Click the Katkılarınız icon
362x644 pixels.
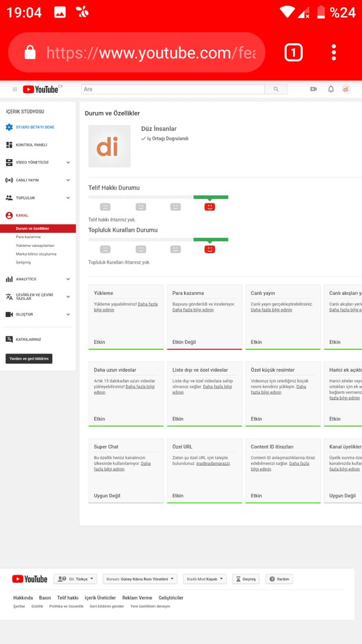coord(9,339)
